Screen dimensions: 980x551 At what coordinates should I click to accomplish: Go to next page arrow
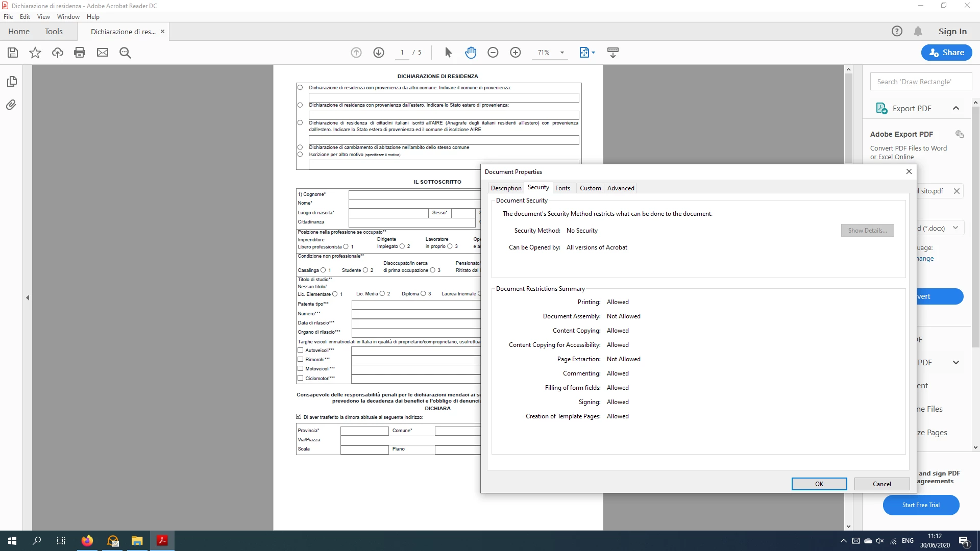point(379,53)
